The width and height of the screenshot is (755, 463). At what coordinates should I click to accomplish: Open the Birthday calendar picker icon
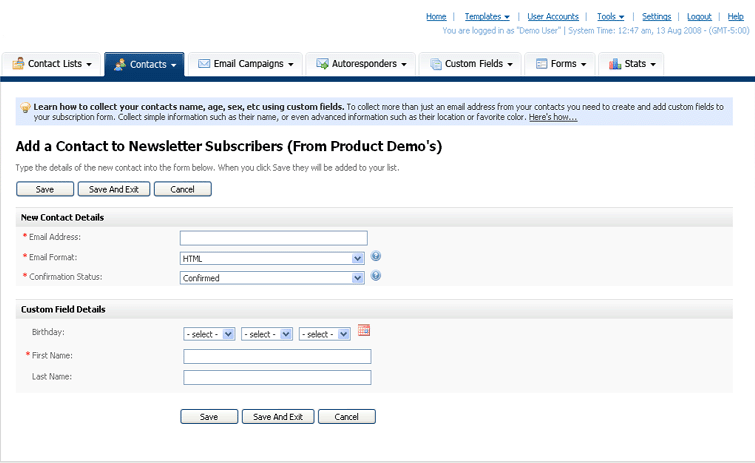364,330
